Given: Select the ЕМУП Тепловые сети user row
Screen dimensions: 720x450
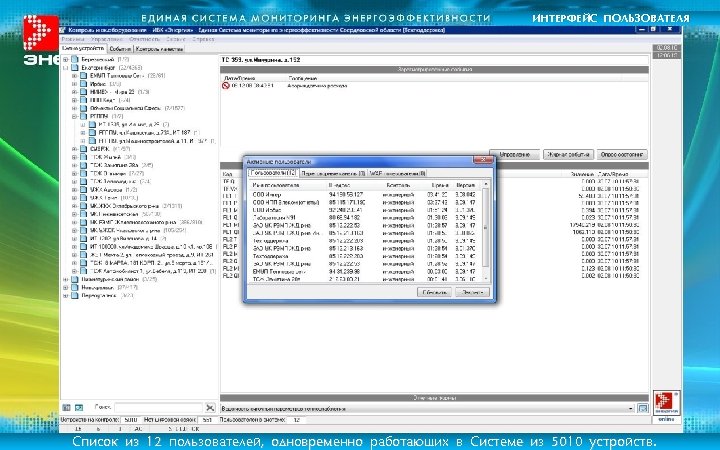Looking at the screenshot, I should click(365, 271).
